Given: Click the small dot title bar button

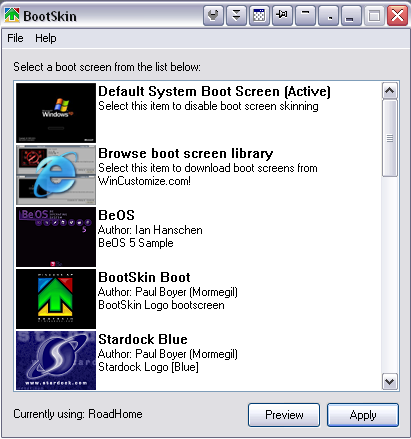Looking at the screenshot, I should click(x=328, y=15).
